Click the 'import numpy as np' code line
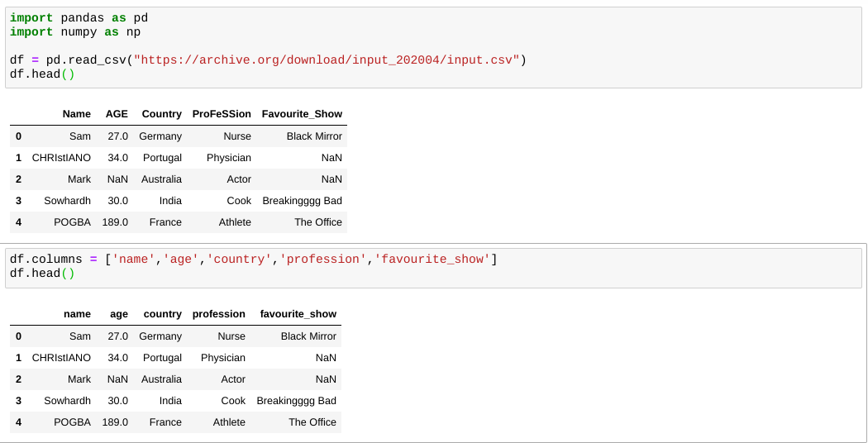The width and height of the screenshot is (868, 443). tap(75, 32)
